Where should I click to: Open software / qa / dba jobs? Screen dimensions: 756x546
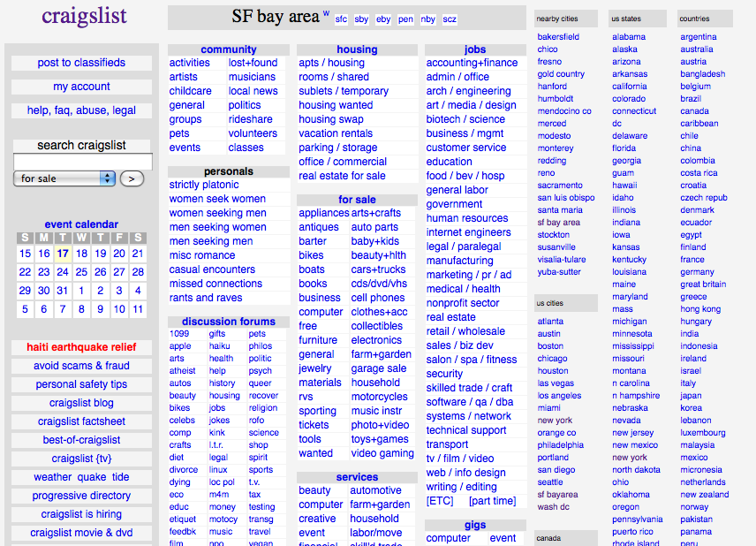[x=469, y=402]
